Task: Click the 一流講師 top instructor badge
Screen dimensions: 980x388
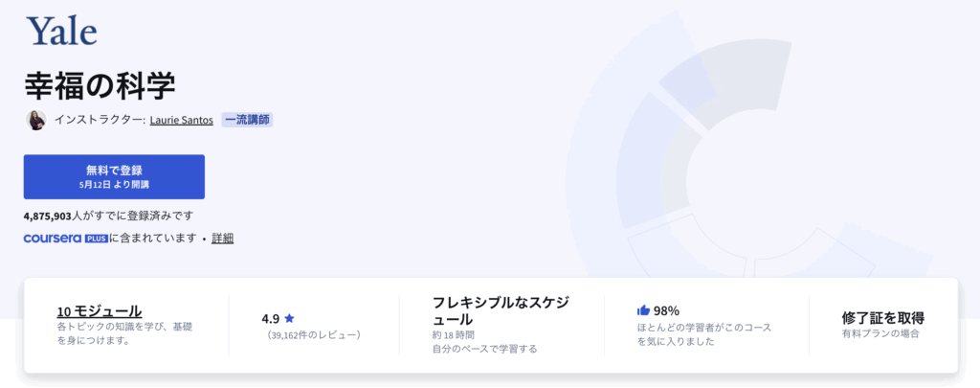Action: tap(247, 120)
